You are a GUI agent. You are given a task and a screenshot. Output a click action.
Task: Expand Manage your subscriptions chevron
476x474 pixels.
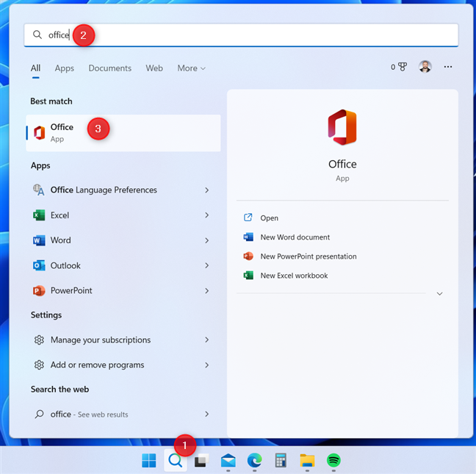[x=206, y=340]
